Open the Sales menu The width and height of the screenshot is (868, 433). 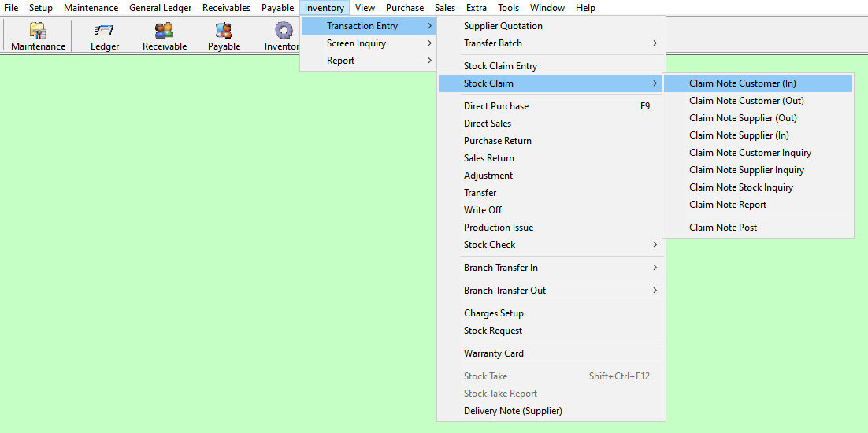tap(445, 8)
